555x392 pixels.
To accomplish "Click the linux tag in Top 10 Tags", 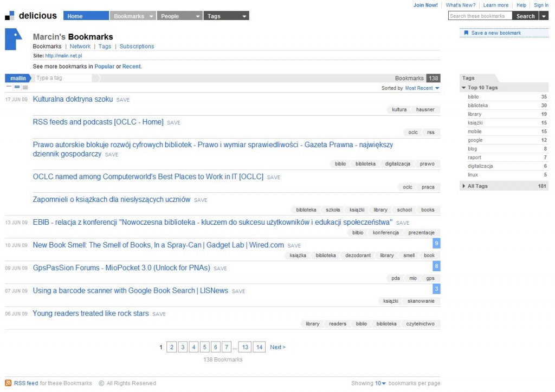I will pyautogui.click(x=473, y=175).
